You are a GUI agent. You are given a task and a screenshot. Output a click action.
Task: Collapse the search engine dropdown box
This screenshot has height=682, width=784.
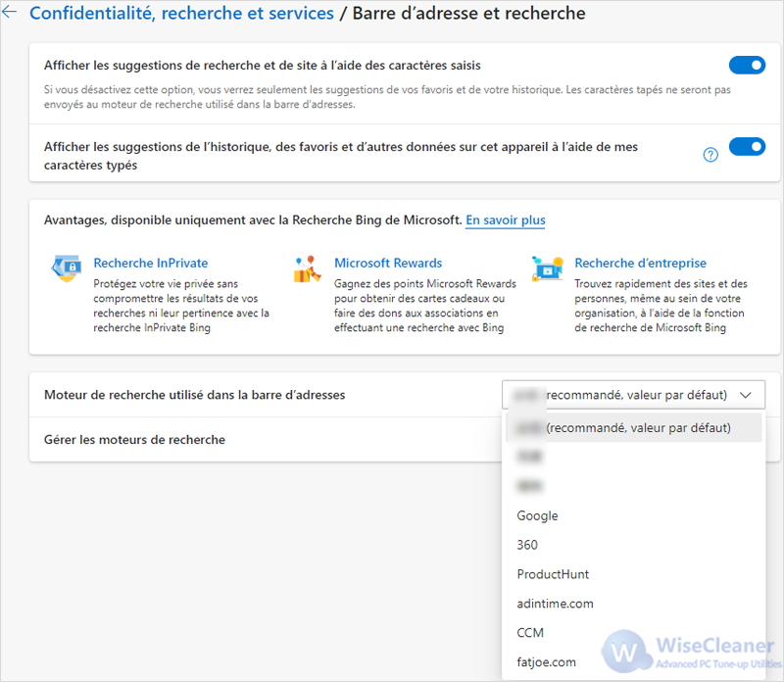click(633, 395)
